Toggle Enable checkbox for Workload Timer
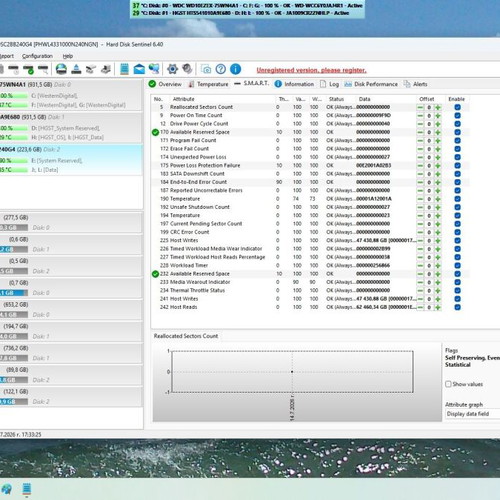The width and height of the screenshot is (500, 500). 457,266
